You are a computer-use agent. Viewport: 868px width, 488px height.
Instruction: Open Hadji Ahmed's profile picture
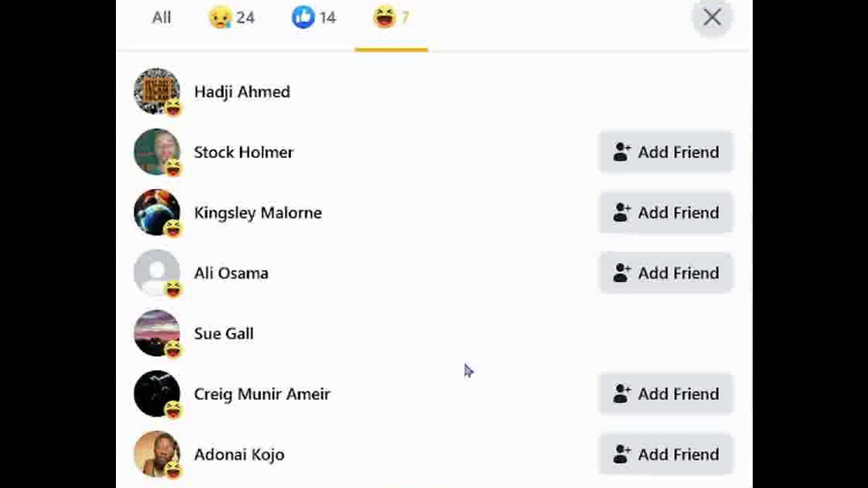pyautogui.click(x=157, y=91)
